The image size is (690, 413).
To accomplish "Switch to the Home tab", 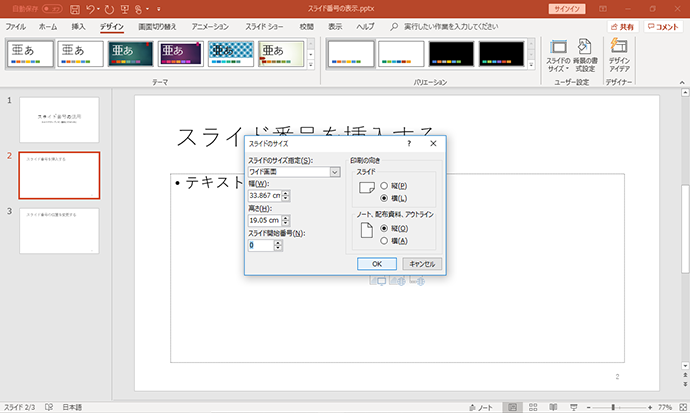I will [48, 27].
